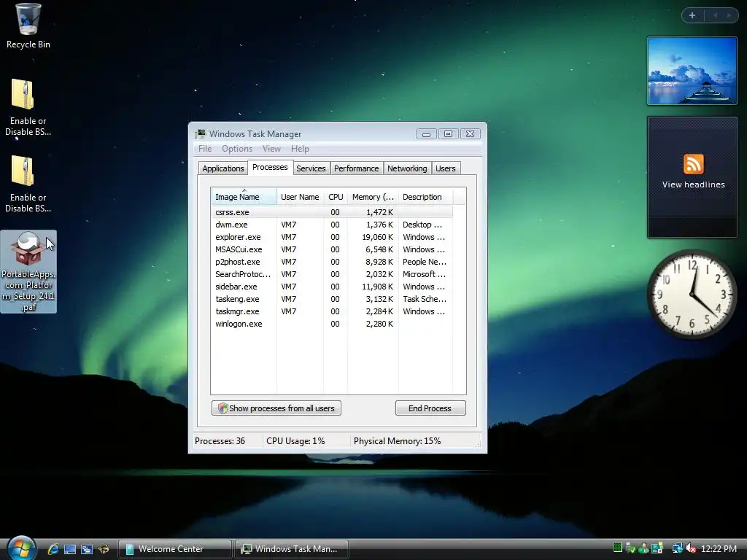Image resolution: width=747 pixels, height=560 pixels.
Task: Click the People Ne... description cell
Action: [425, 262]
